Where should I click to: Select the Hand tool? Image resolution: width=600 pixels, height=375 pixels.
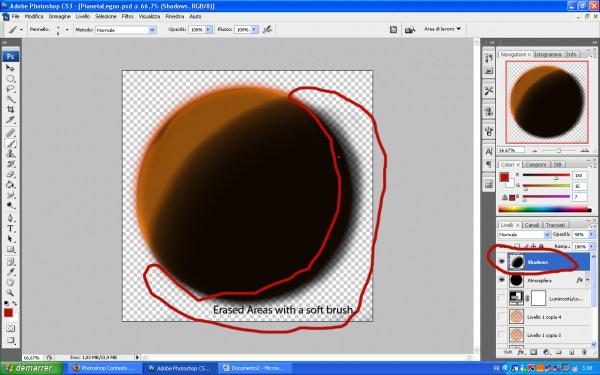10,283
